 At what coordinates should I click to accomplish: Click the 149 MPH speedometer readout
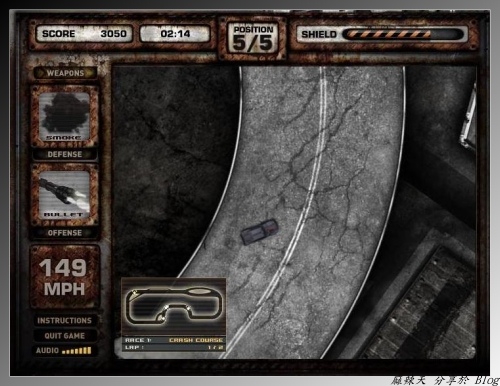coord(64,277)
